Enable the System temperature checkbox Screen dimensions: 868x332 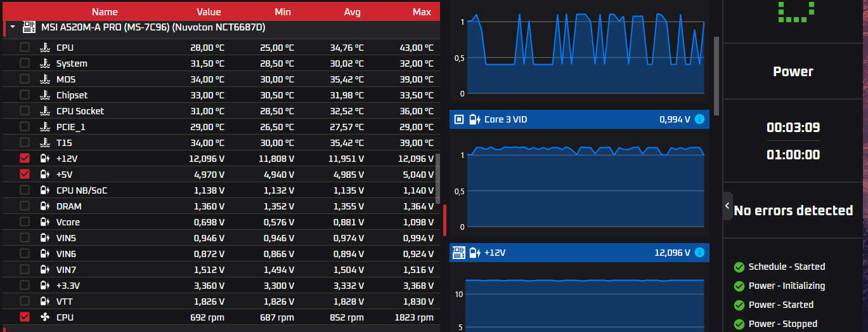pyautogui.click(x=25, y=63)
